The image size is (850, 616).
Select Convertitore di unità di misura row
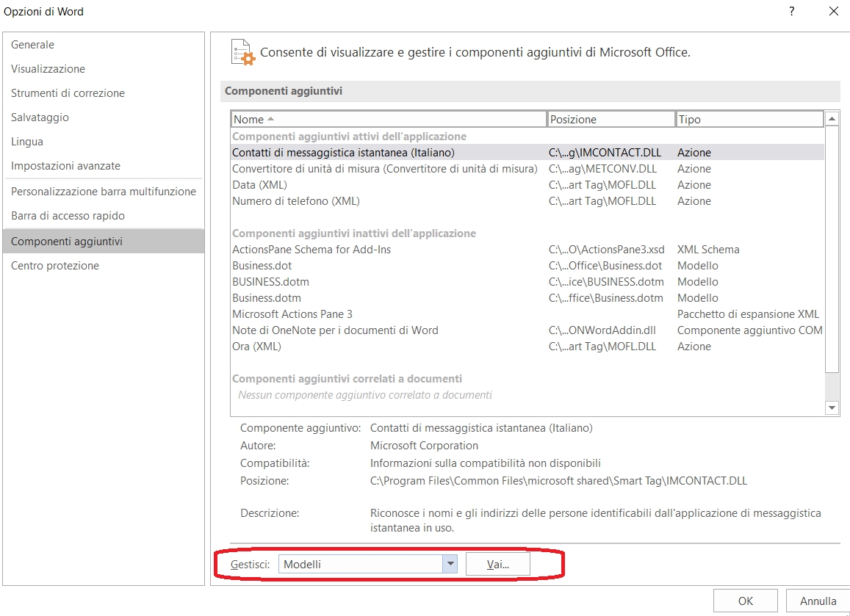(x=527, y=168)
